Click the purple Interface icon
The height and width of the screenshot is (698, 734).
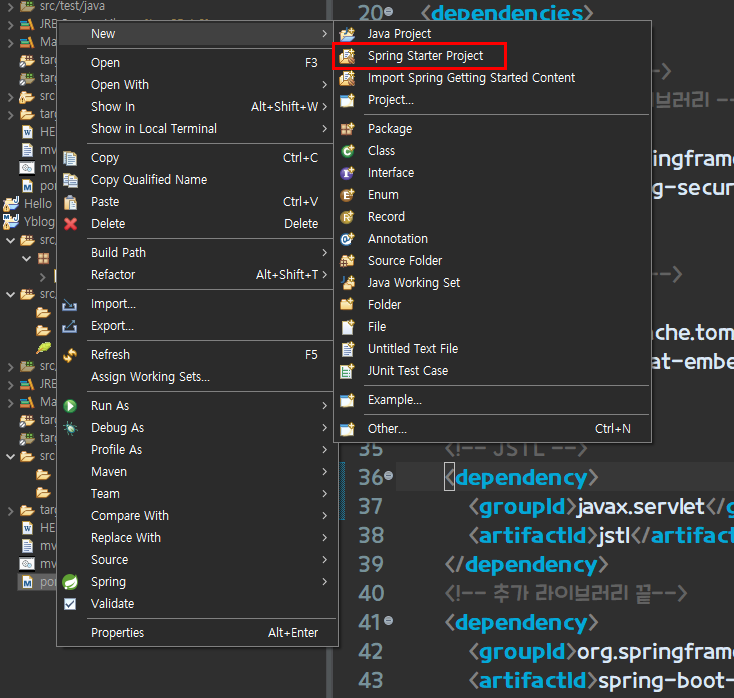347,173
